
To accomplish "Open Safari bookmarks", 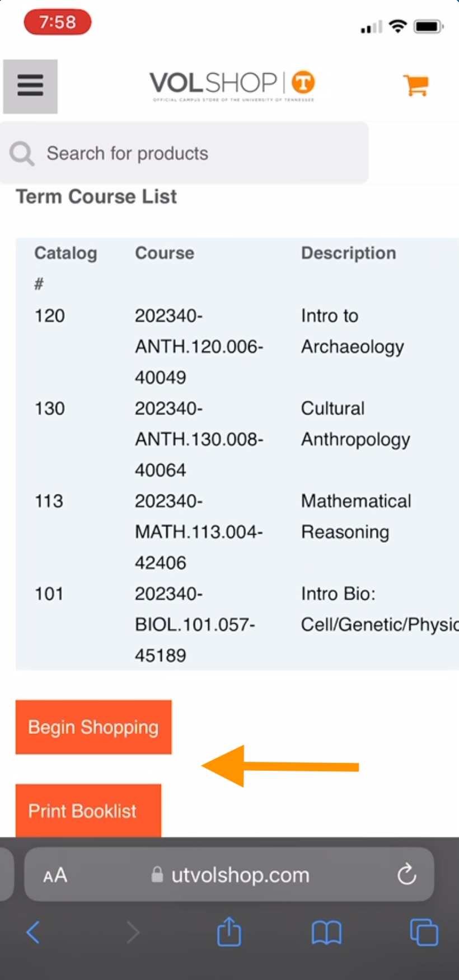I will pos(326,933).
